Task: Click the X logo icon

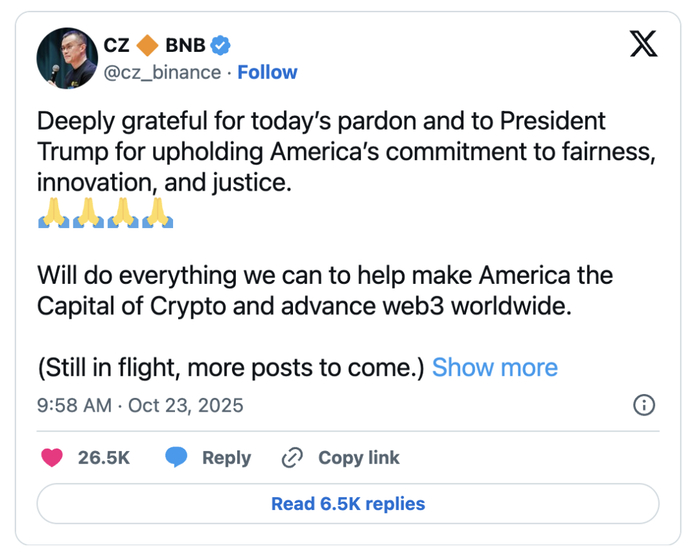Action: click(x=643, y=44)
